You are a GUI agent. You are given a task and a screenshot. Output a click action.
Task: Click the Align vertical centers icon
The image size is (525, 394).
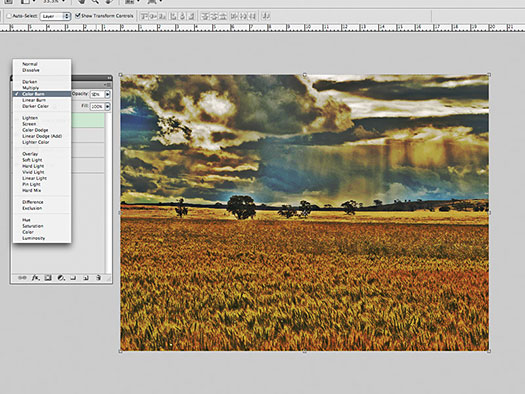tap(153, 16)
